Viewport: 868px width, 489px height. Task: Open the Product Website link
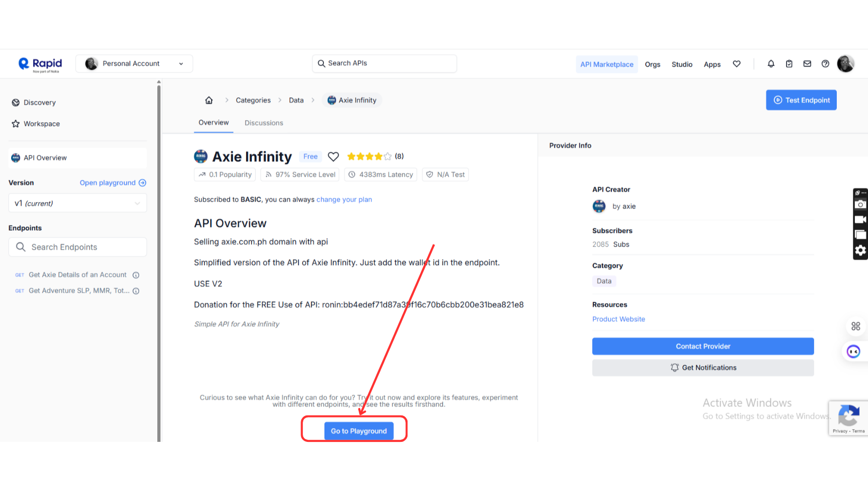[x=619, y=319]
